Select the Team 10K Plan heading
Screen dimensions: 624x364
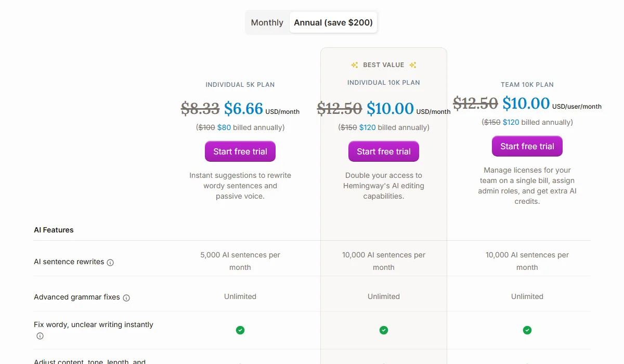click(x=527, y=84)
